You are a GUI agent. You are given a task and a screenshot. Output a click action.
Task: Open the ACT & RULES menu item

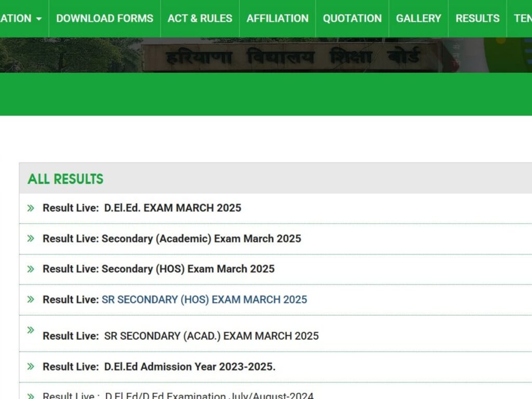(200, 18)
